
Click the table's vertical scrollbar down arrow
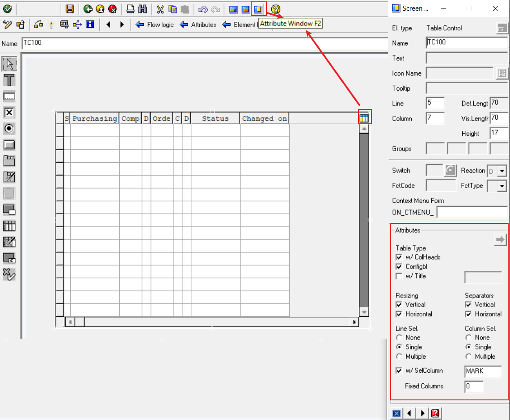364,312
